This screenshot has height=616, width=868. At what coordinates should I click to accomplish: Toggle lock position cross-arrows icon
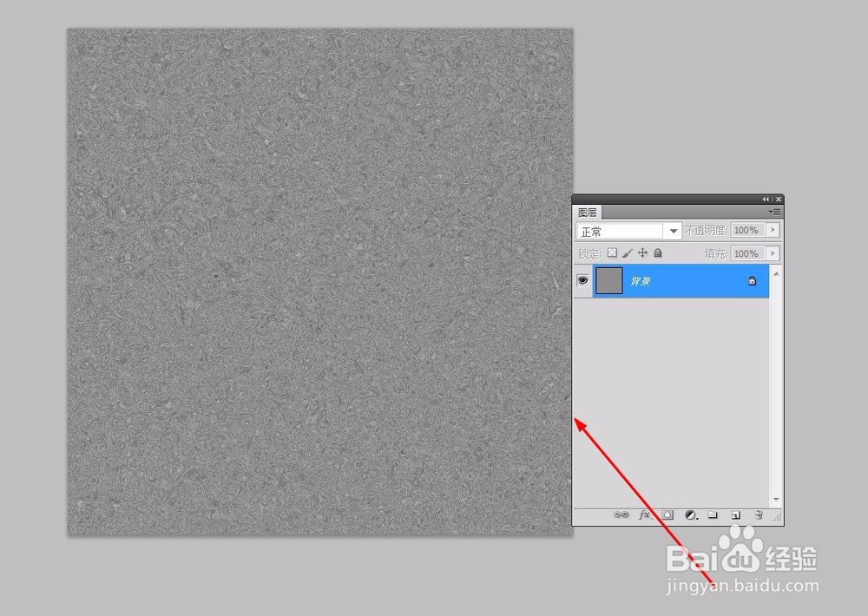(642, 253)
